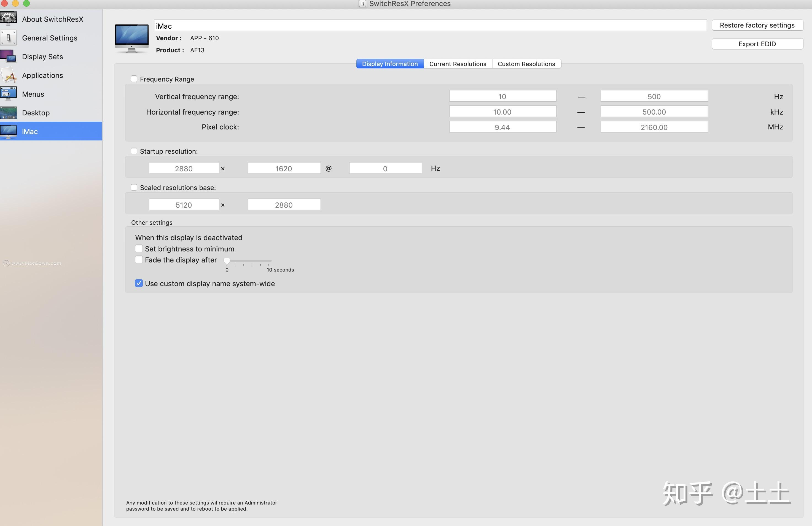
Task: Enable the Startup resolution setting
Action: pyautogui.click(x=134, y=151)
